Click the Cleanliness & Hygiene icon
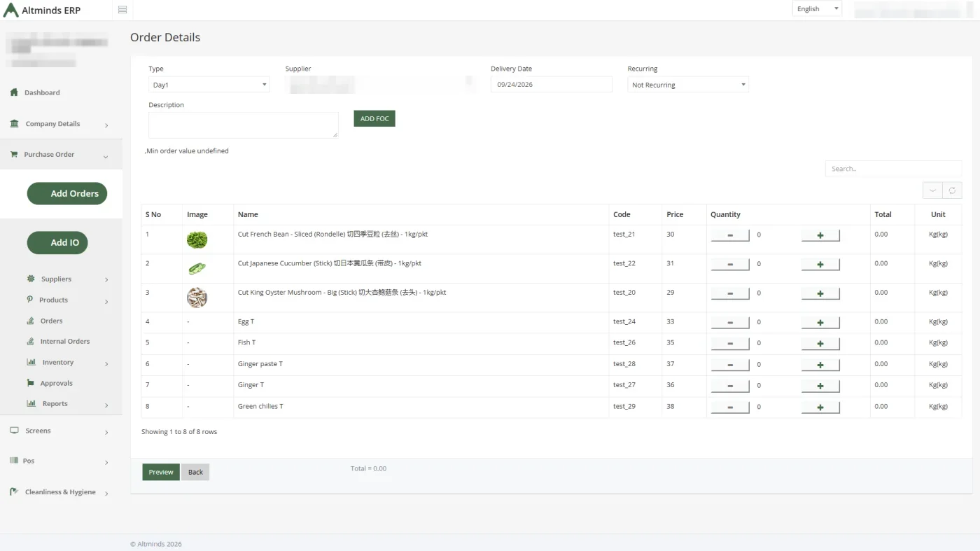 [14, 492]
